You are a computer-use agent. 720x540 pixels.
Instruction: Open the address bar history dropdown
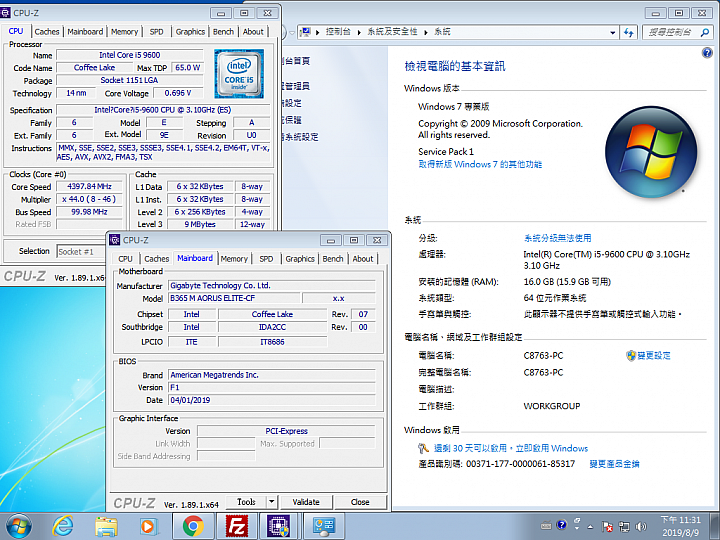(613, 32)
